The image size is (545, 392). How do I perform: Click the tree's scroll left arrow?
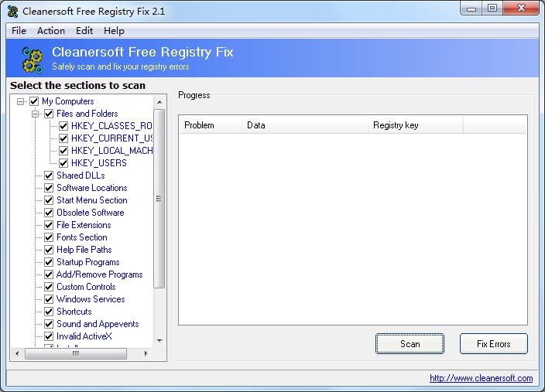coord(17,353)
